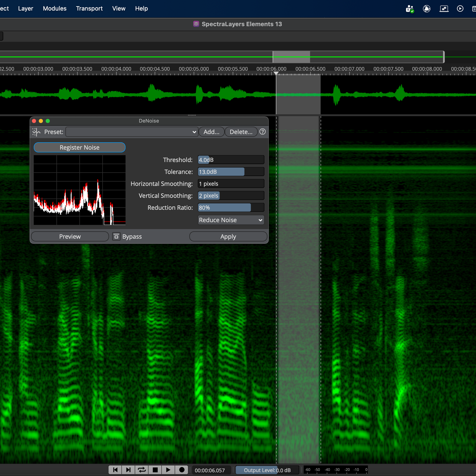The image size is (476, 476).
Task: Click the 00:00:04.000 ruler label
Action: (116, 69)
